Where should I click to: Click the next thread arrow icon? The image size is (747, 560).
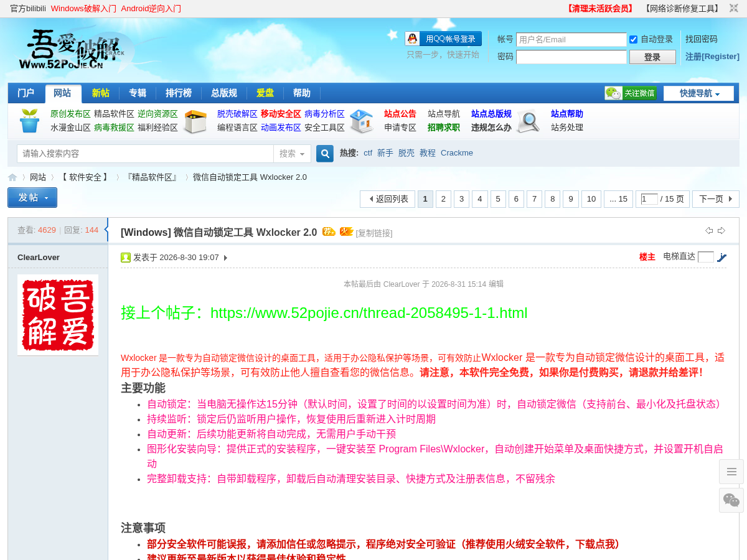pos(721,231)
